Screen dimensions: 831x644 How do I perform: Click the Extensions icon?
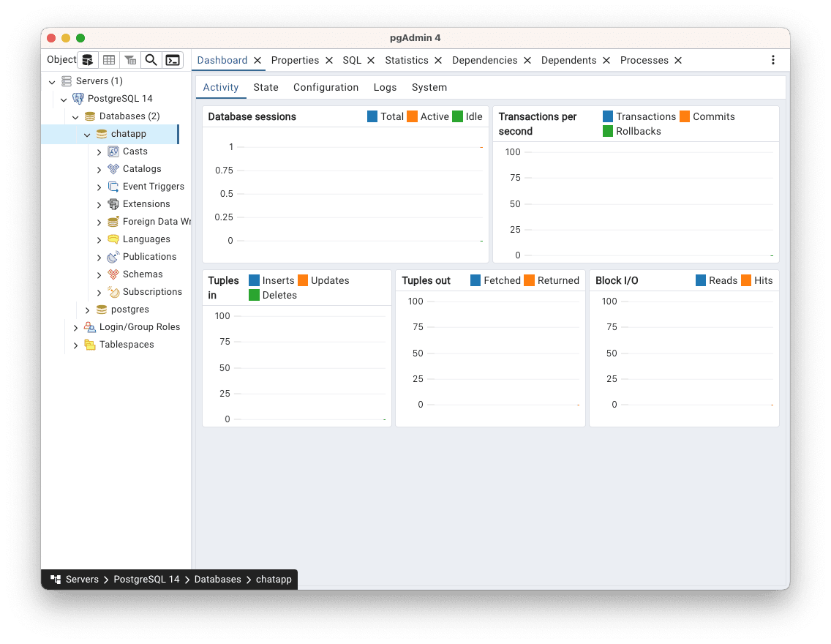pos(113,204)
